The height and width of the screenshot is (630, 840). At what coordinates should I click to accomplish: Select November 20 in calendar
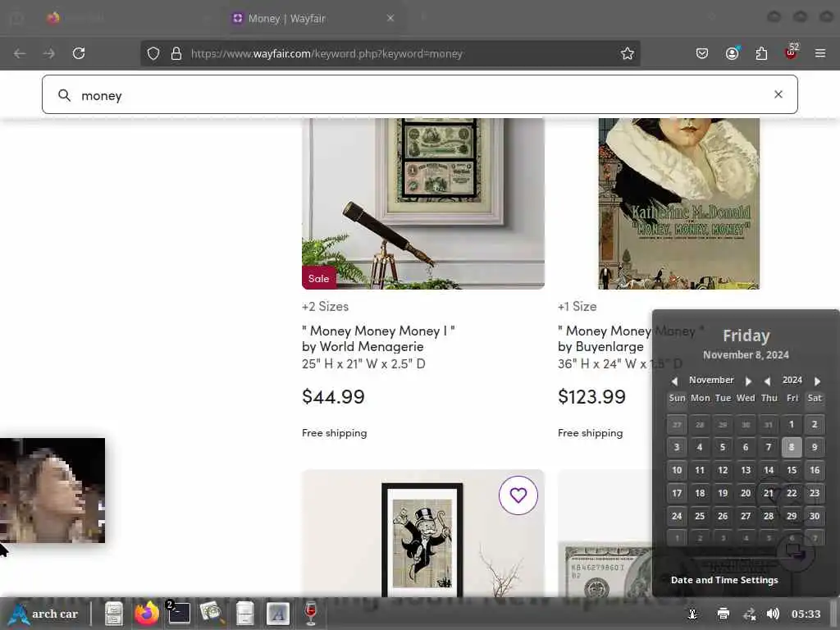click(x=746, y=493)
